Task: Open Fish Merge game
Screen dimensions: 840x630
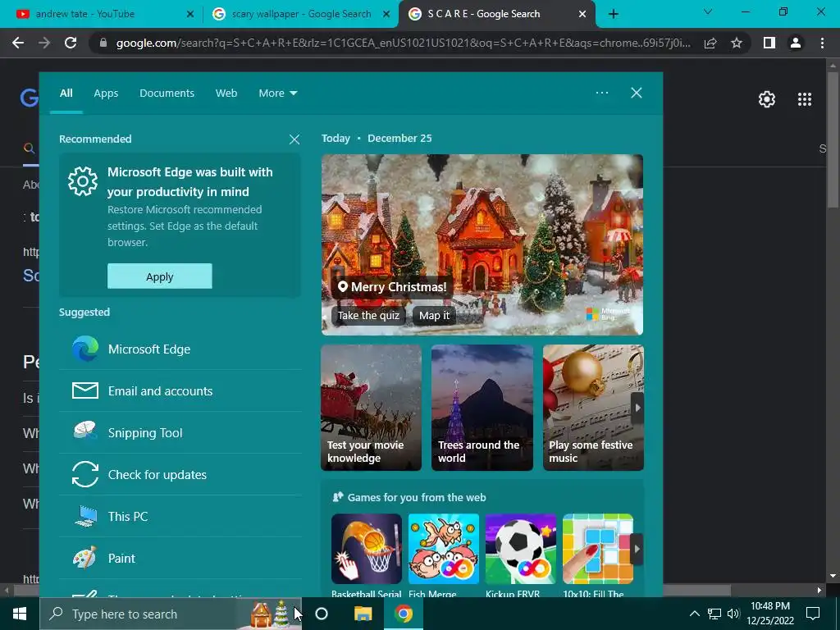Action: [x=444, y=549]
